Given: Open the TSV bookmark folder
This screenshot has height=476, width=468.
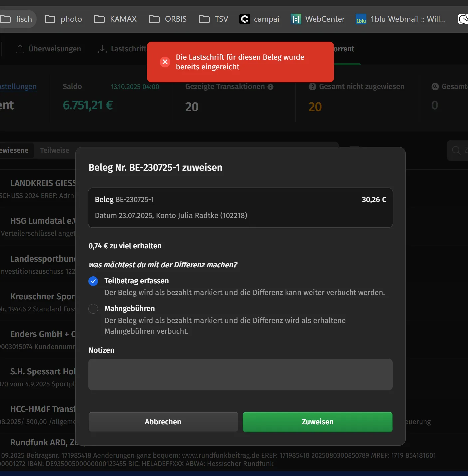Looking at the screenshot, I should click(x=214, y=19).
